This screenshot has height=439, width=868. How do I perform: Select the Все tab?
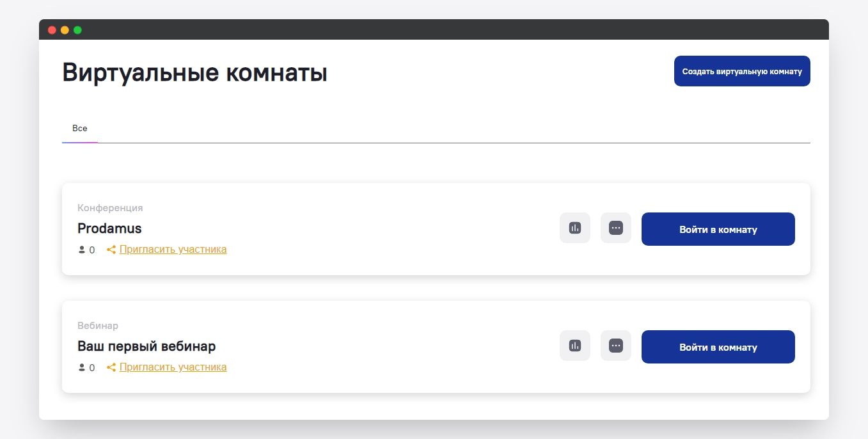pos(80,129)
